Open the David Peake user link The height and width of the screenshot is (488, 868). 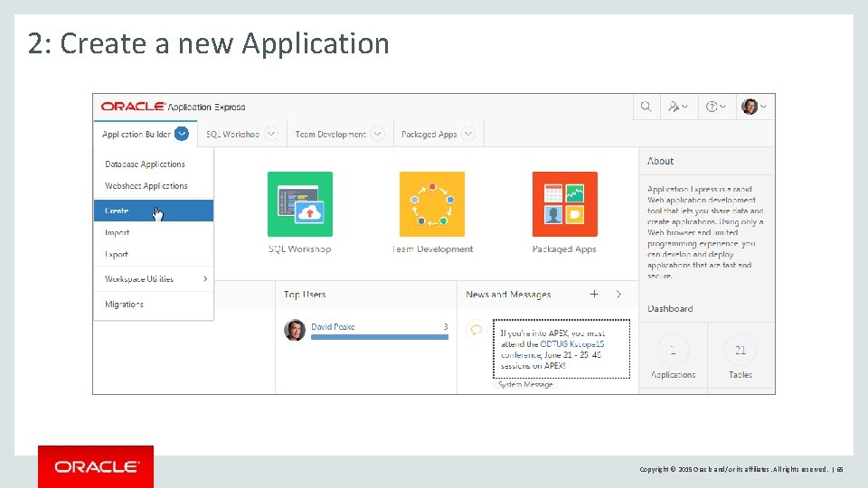pos(333,326)
